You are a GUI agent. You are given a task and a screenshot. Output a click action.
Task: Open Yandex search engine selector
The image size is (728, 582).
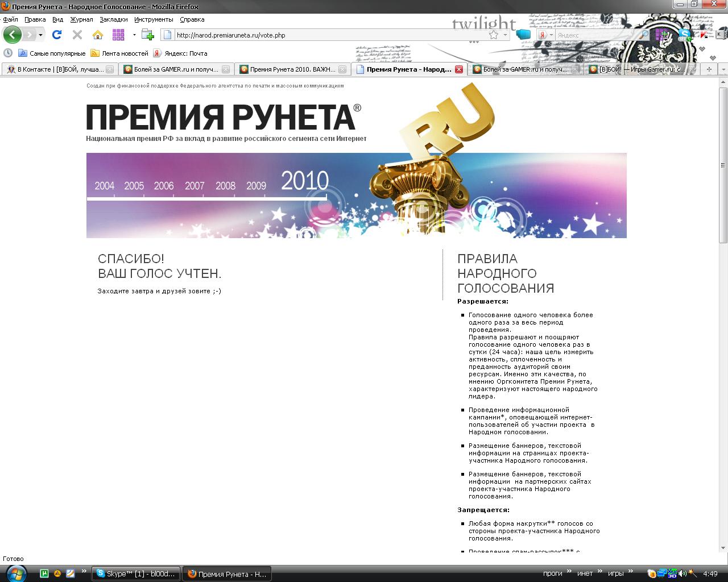[x=545, y=35]
